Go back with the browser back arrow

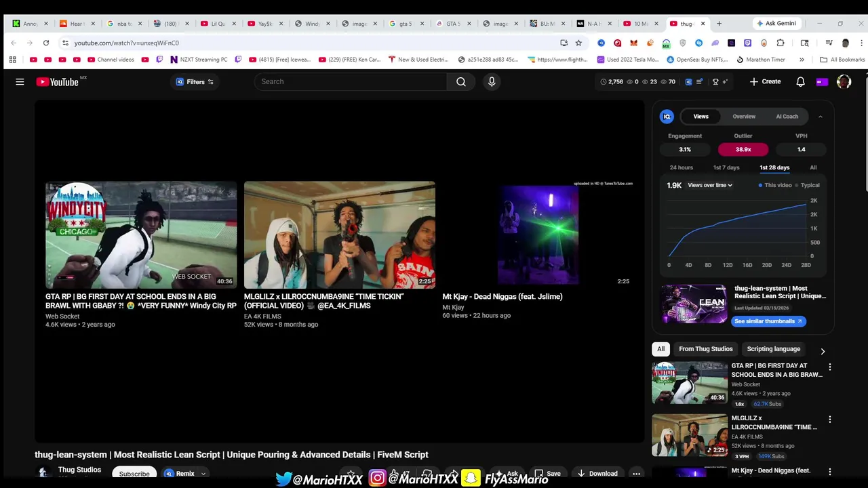(14, 43)
